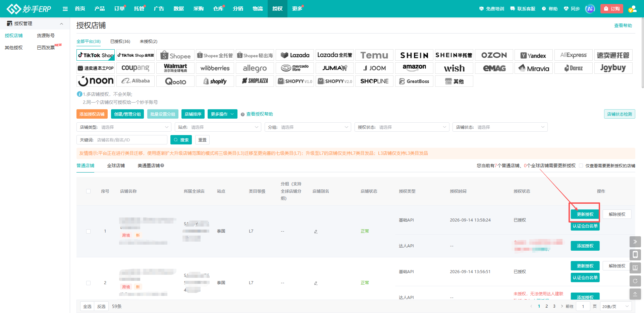Select the SHEIN platform logo
644x313 pixels.
[x=414, y=55]
